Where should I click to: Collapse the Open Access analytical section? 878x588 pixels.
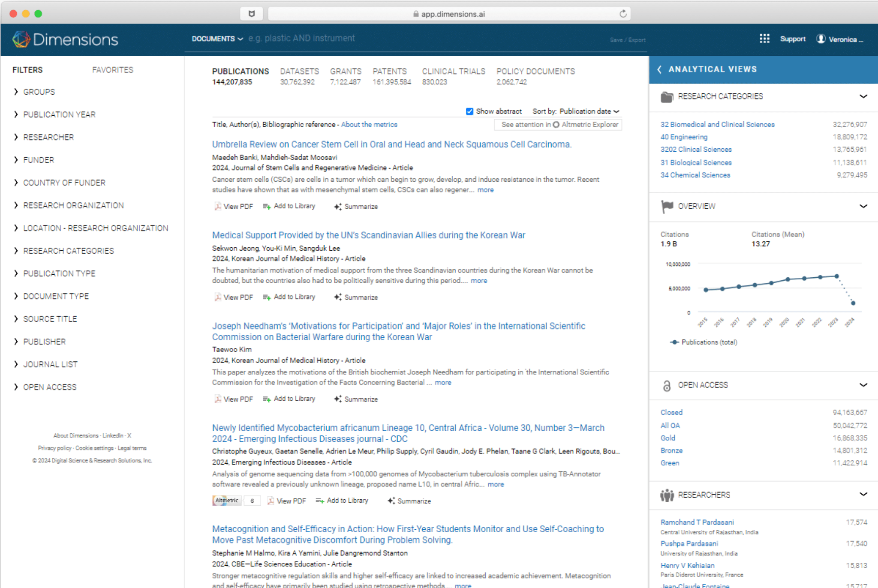click(x=863, y=385)
